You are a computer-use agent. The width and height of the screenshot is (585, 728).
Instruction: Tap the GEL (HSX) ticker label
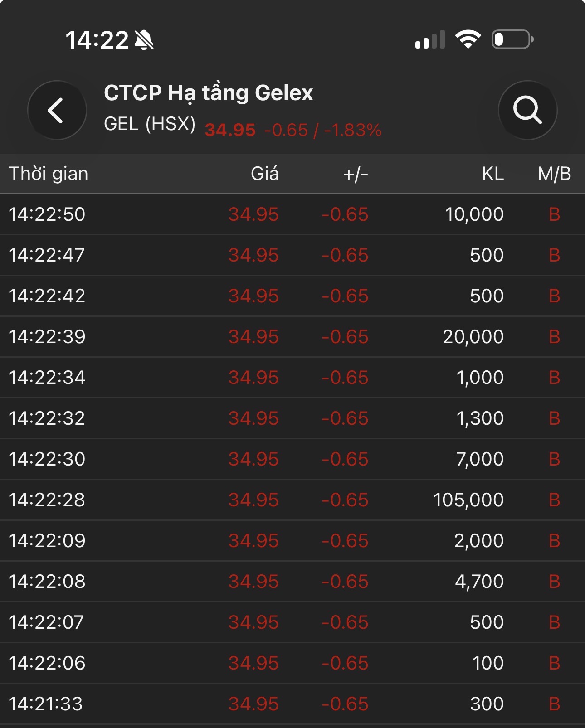tap(150, 124)
